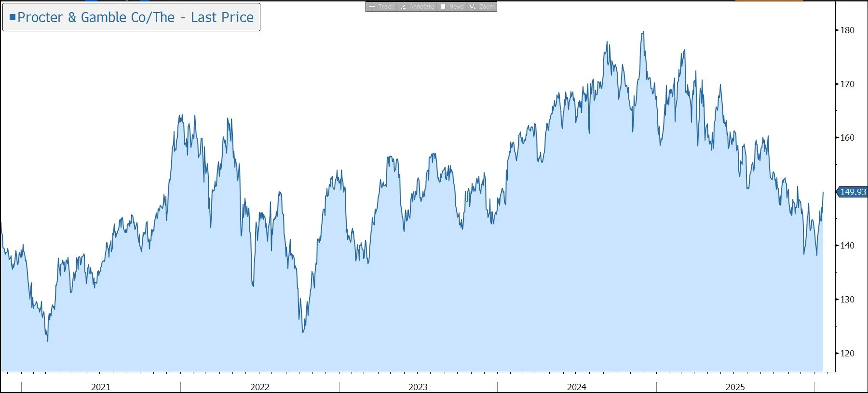868x393 pixels.
Task: Click the 160 price axis label
Action: click(x=847, y=138)
